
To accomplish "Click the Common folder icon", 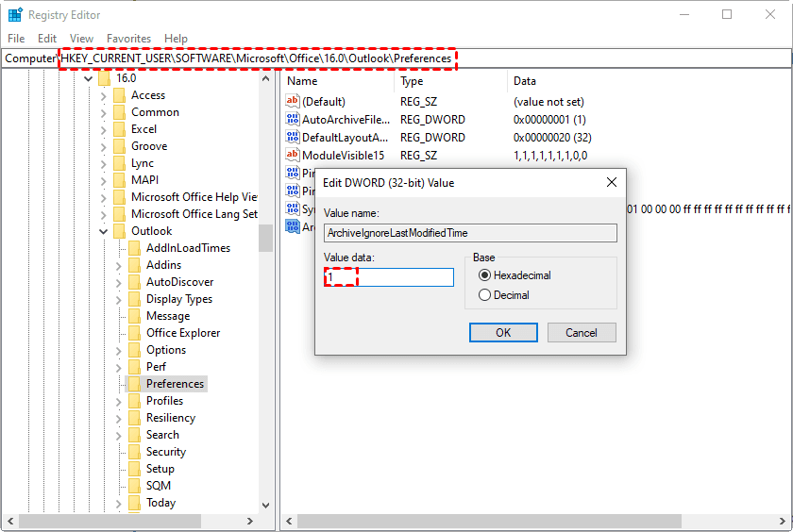I will coord(119,112).
